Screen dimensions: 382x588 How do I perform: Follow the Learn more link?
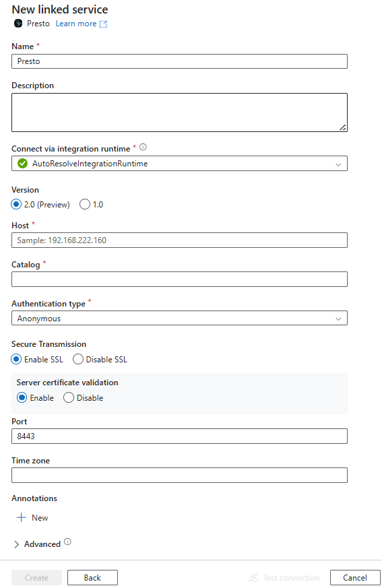point(76,24)
